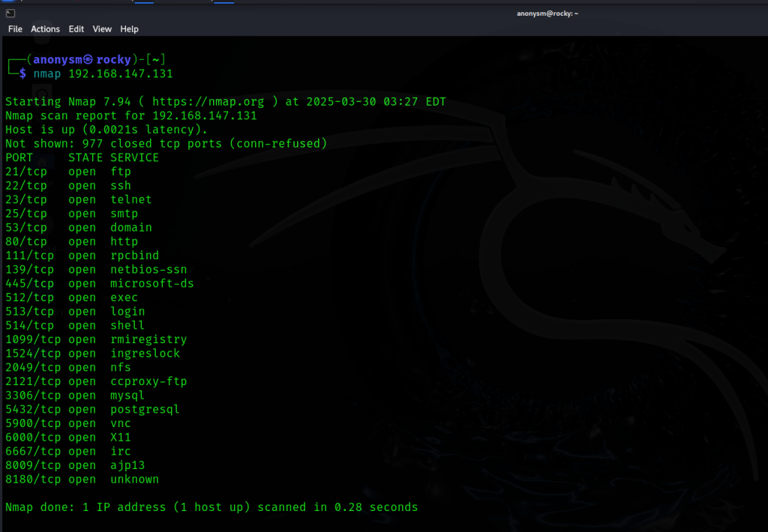Click the 23/tcp port entry

click(x=26, y=199)
